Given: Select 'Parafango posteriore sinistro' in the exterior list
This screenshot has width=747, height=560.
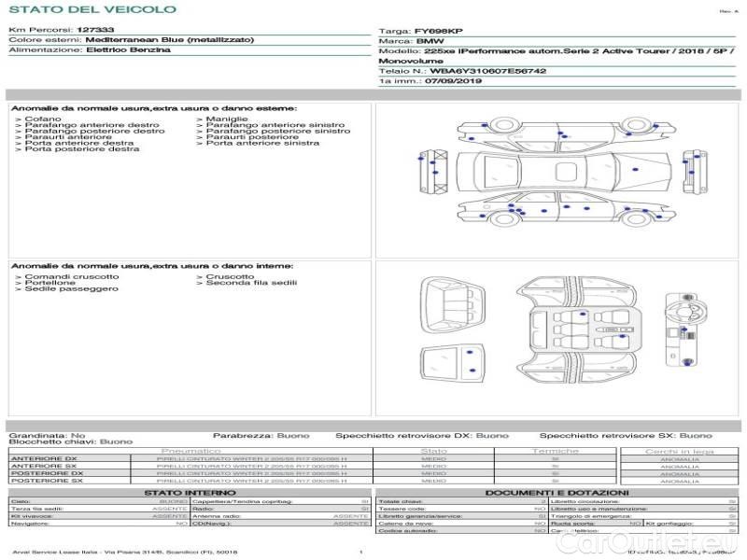Looking at the screenshot, I should click(x=278, y=131).
